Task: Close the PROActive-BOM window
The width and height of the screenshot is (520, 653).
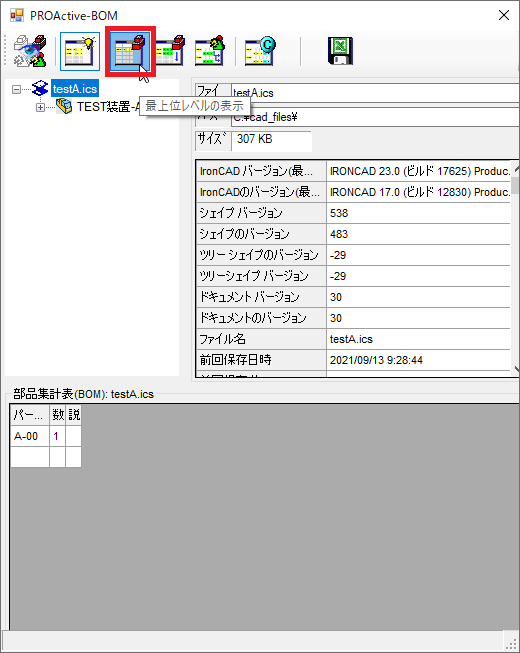Action: (504, 15)
